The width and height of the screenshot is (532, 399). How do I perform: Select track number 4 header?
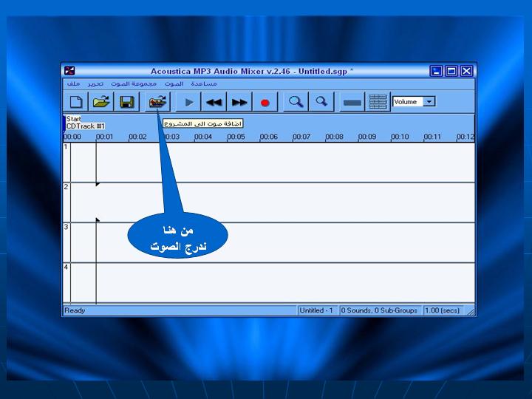click(66, 282)
